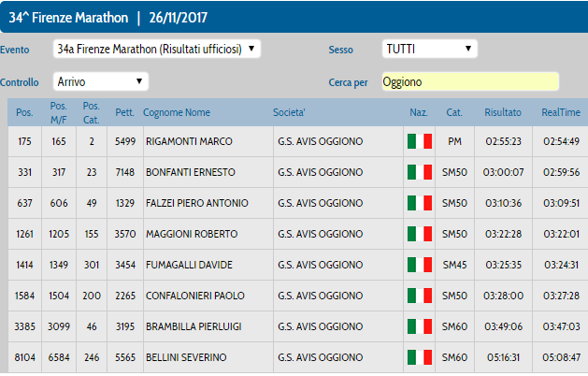This screenshot has height=376, width=588.
Task: Sort by the Naz. column header
Action: 419,112
